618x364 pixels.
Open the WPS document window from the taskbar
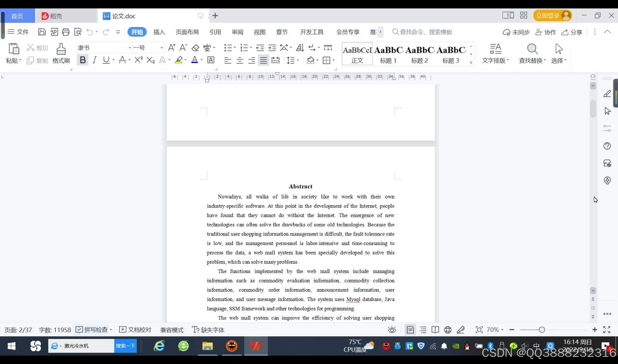pyautogui.click(x=256, y=346)
